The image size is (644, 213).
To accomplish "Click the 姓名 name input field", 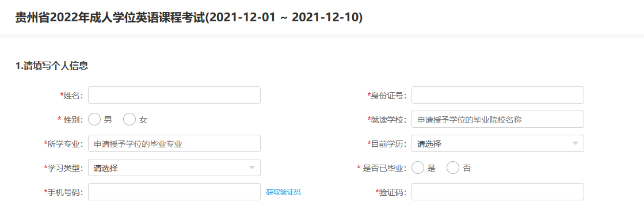I will [174, 95].
